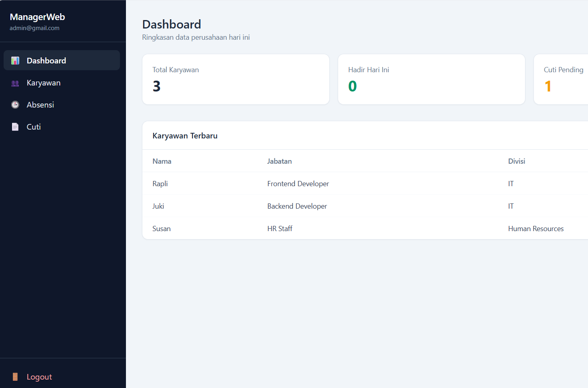Image resolution: width=588 pixels, height=388 pixels.
Task: Click the Dashboard page heading
Action: pyautogui.click(x=172, y=24)
